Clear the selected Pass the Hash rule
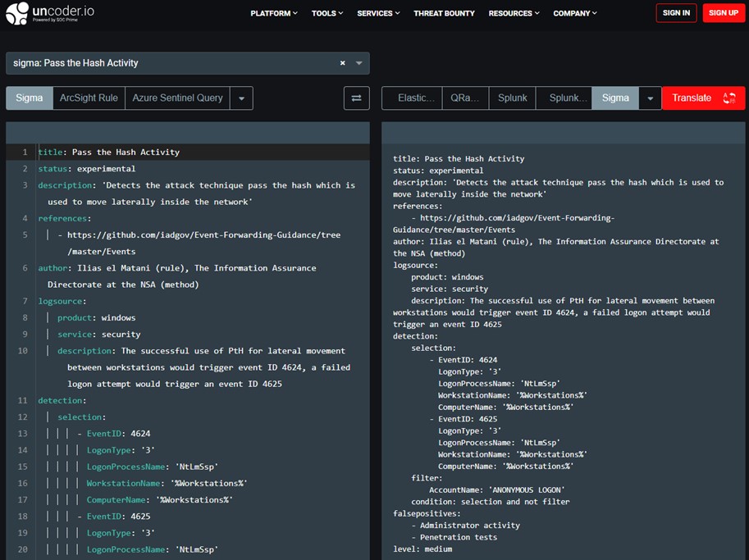The image size is (749, 560). click(342, 63)
